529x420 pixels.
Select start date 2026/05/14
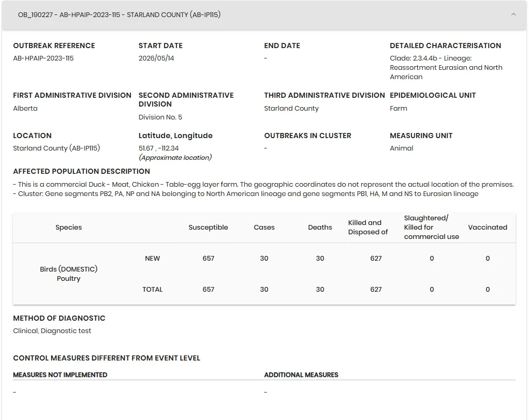click(x=156, y=58)
